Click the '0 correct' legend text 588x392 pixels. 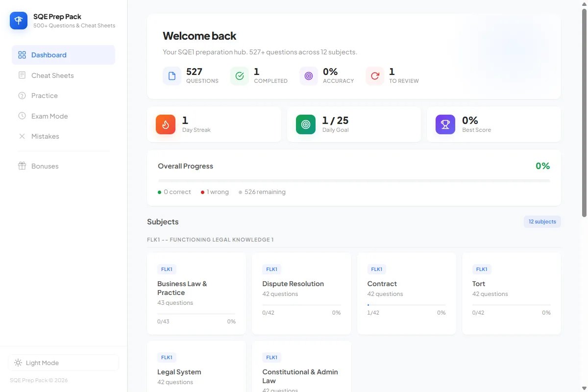(177, 192)
